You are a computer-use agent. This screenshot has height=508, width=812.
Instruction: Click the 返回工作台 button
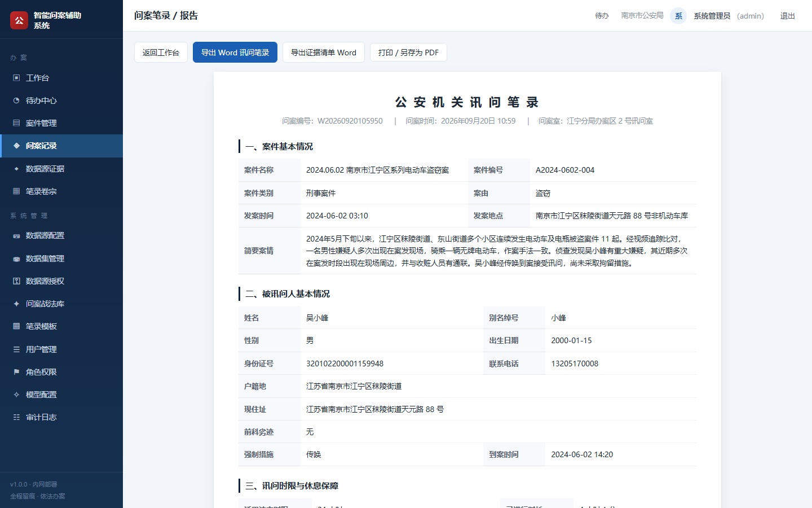[x=161, y=52]
